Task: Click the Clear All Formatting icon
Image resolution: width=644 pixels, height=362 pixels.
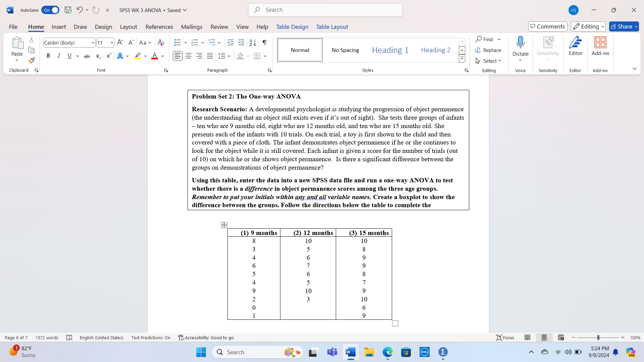Action: (x=161, y=43)
